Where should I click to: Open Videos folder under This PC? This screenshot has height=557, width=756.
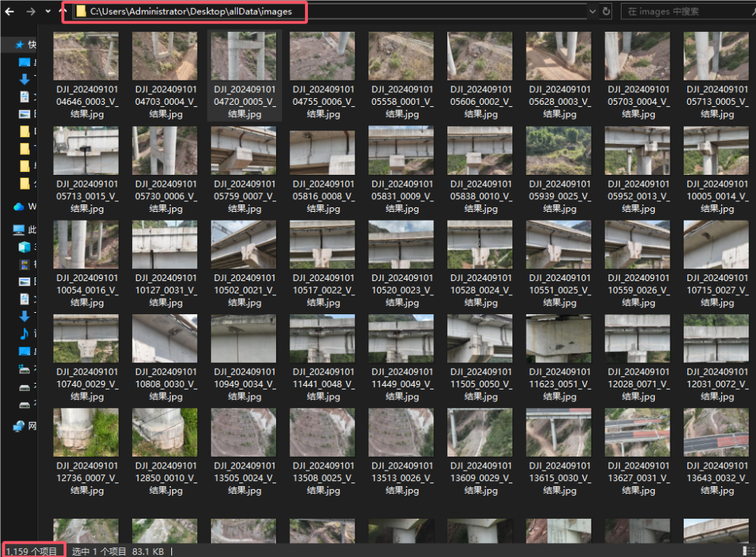[x=24, y=265]
